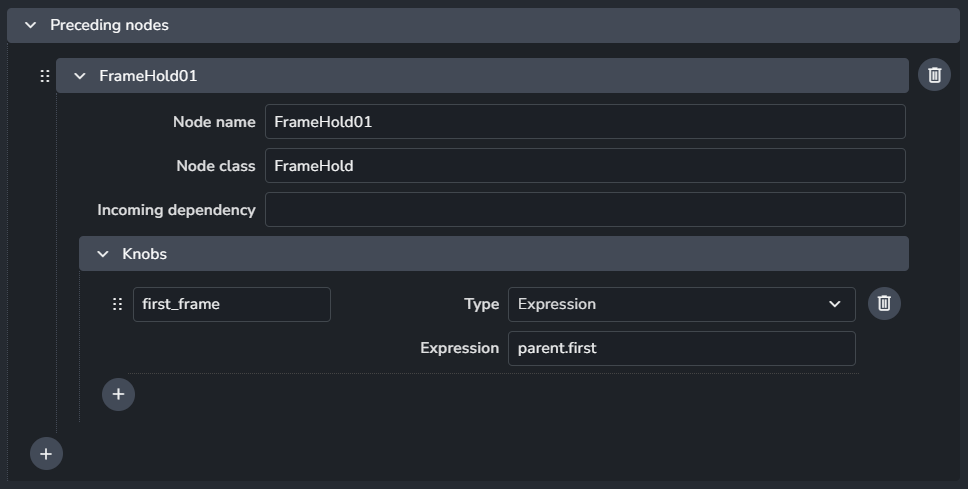Collapse the Knobs section
The width and height of the screenshot is (968, 489).
coord(102,254)
